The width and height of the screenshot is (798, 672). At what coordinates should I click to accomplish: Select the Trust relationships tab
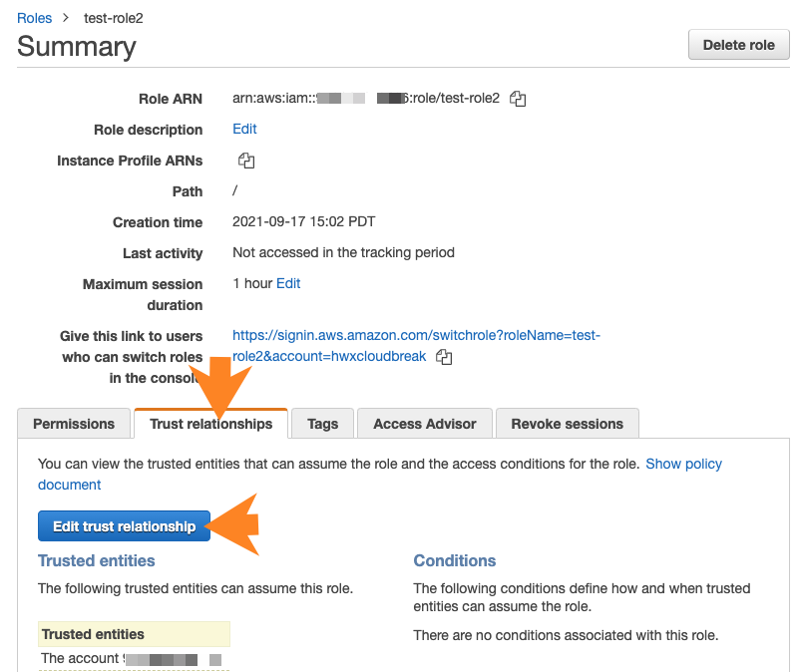coord(210,424)
